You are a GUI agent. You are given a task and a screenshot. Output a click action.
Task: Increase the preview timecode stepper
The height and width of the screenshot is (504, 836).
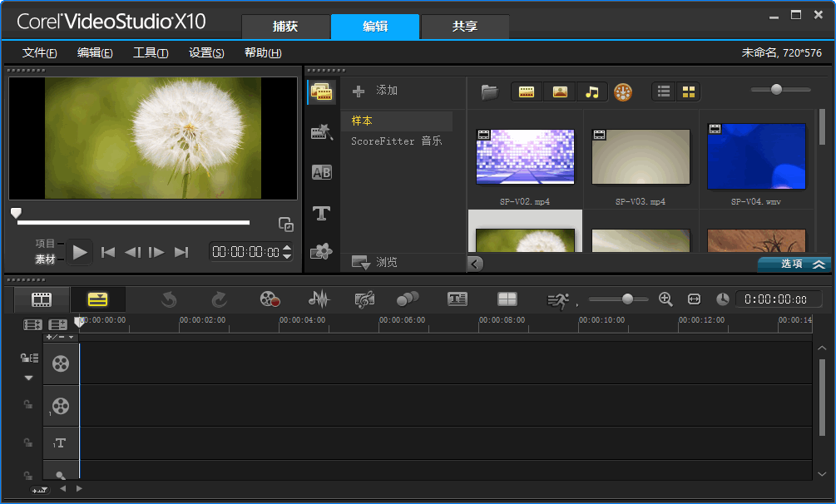[x=287, y=248]
